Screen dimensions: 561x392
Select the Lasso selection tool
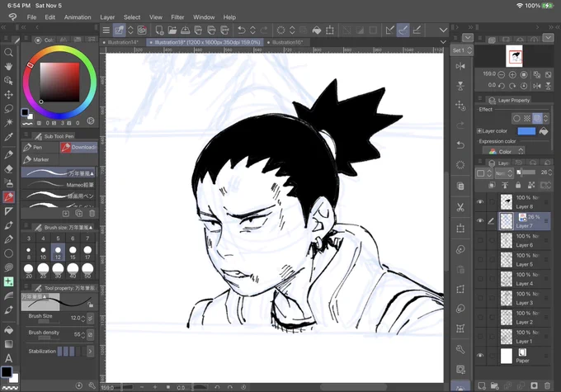8,108
